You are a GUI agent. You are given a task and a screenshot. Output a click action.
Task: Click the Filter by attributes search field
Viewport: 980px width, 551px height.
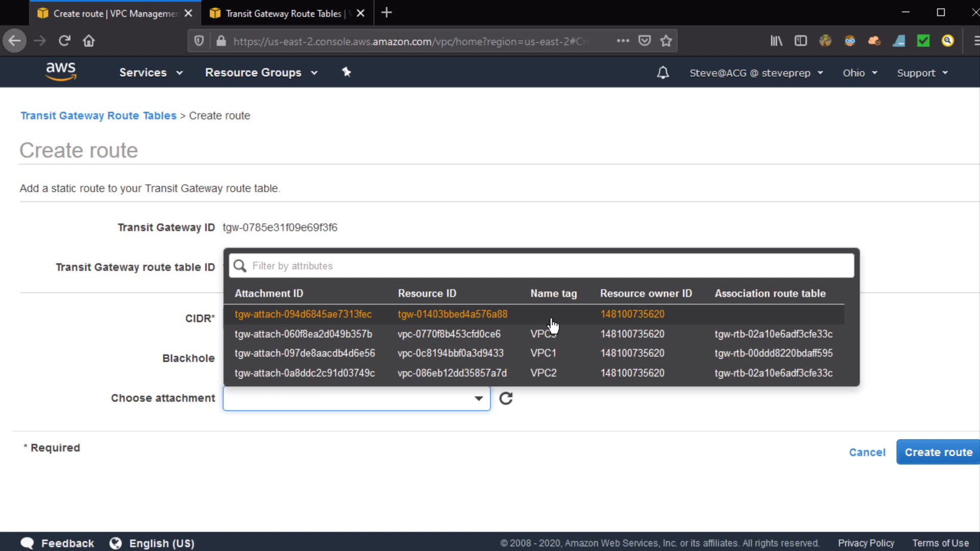point(541,266)
